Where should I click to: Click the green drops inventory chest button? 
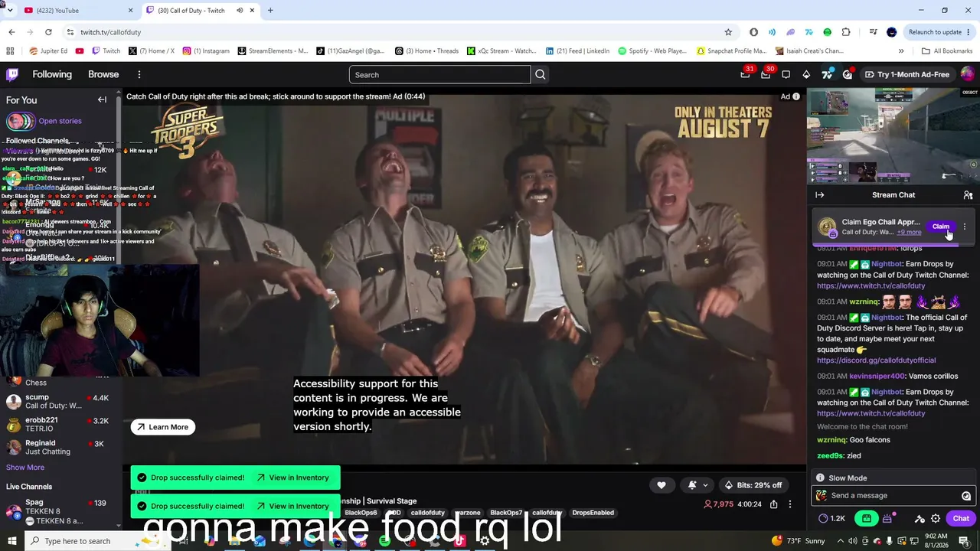pyautogui.click(x=867, y=518)
